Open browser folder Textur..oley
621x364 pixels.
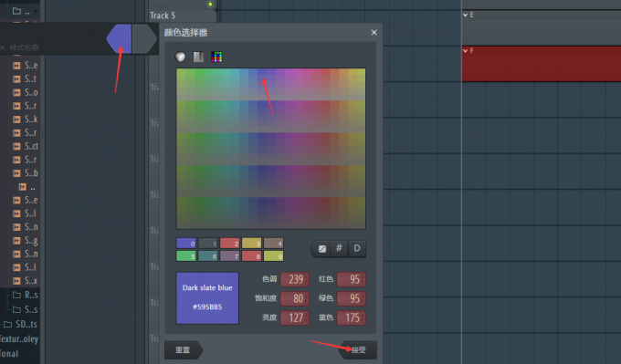19,339
